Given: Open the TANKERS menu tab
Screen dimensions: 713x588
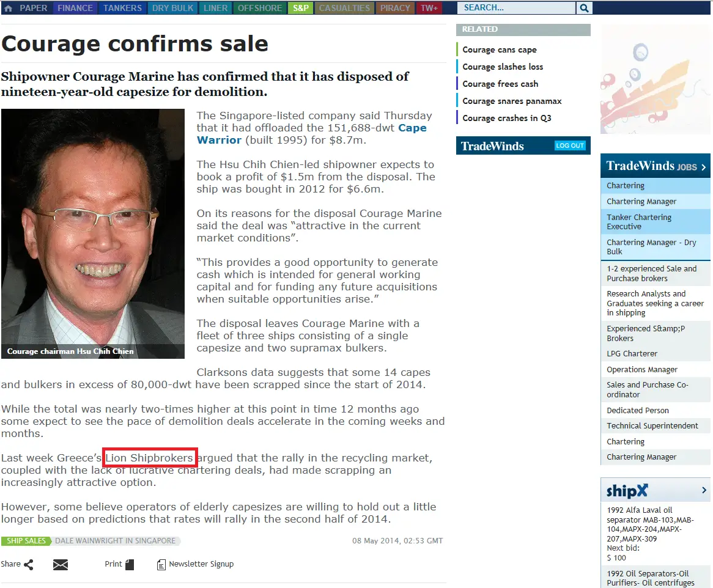Looking at the screenshot, I should point(122,8).
